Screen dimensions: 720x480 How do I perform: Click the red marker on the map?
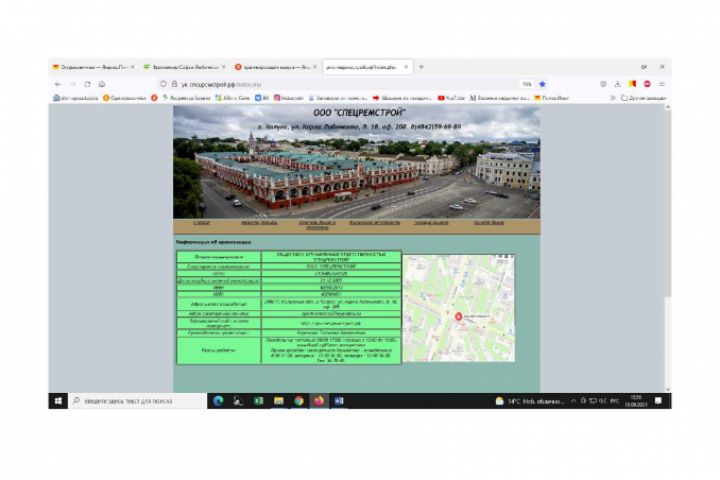pos(458,316)
